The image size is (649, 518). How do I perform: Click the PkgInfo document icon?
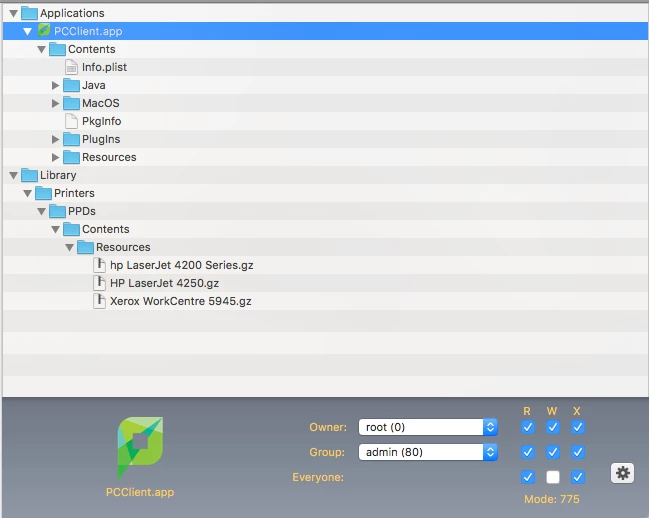pos(72,121)
